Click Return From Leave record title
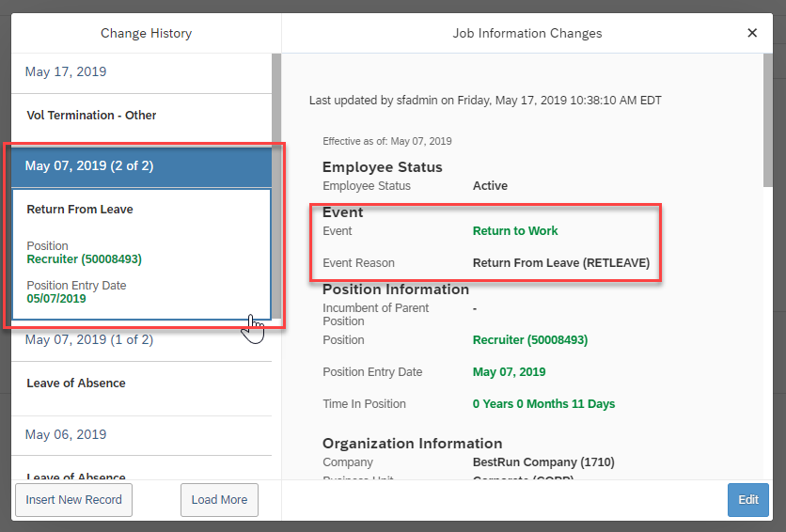The width and height of the screenshot is (786, 532). (x=80, y=210)
